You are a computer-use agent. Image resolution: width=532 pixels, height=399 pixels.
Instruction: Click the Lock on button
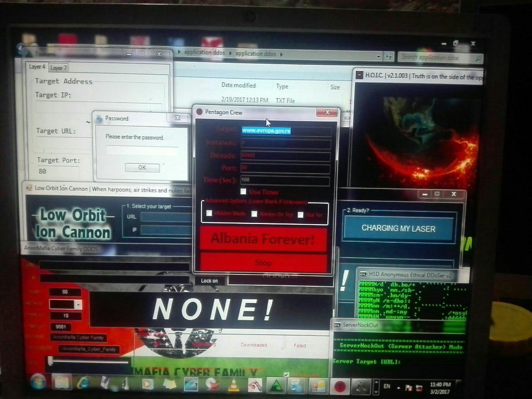pyautogui.click(x=209, y=281)
